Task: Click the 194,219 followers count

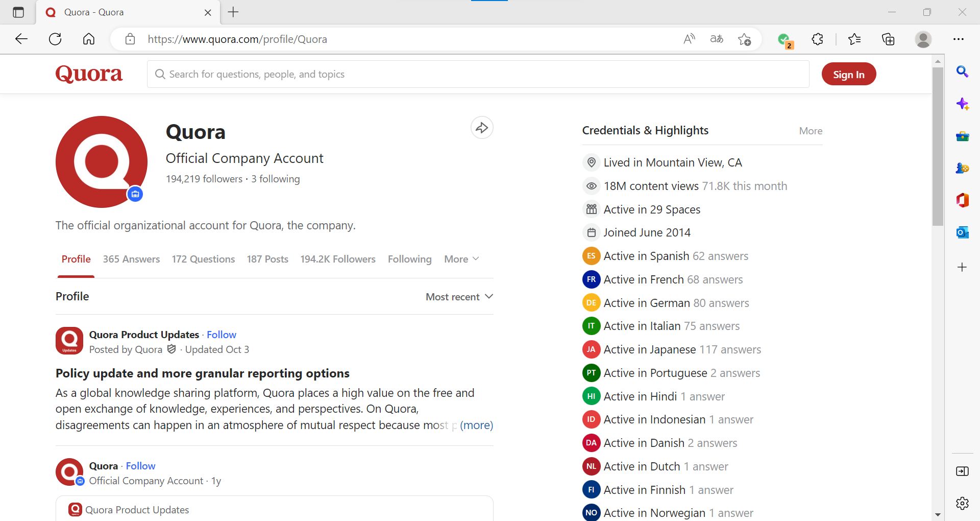Action: click(204, 179)
